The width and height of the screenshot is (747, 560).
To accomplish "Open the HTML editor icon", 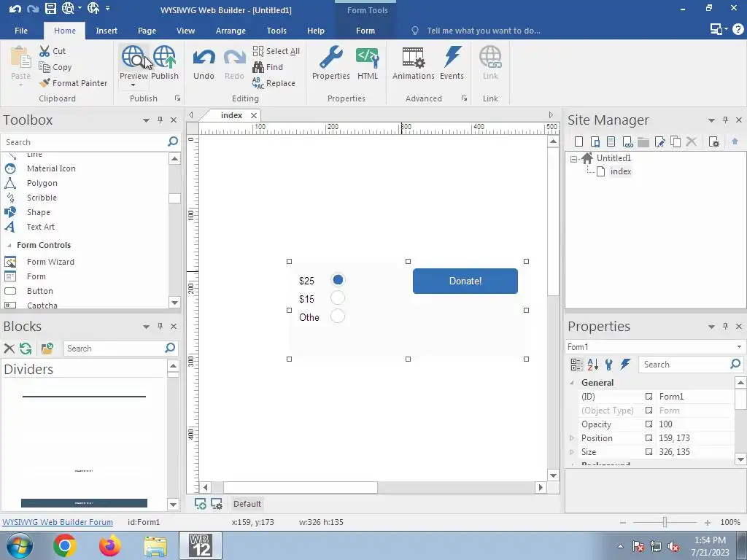I will coord(368,58).
